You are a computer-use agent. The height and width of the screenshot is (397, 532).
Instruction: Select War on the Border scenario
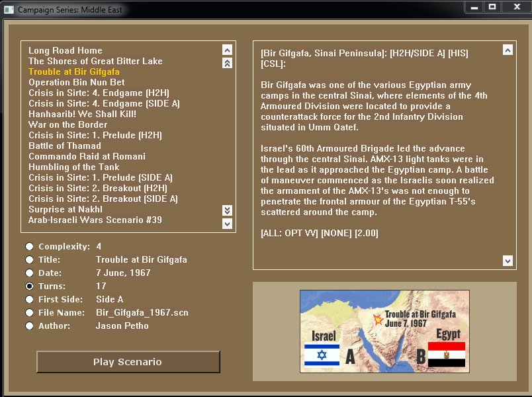pyautogui.click(x=68, y=124)
